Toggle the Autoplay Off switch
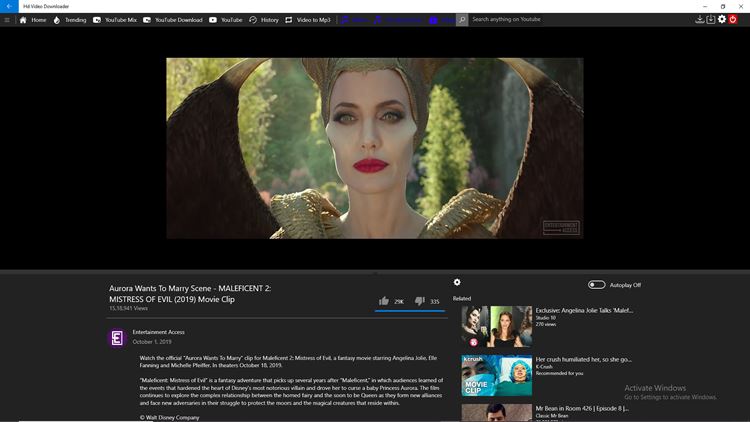750x422 pixels. pos(596,285)
